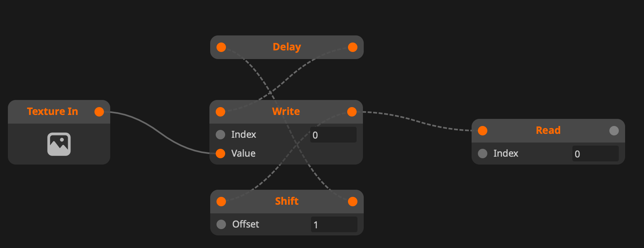Click the Write node Index value field
Screen dimensions: 644x248
click(x=333, y=135)
